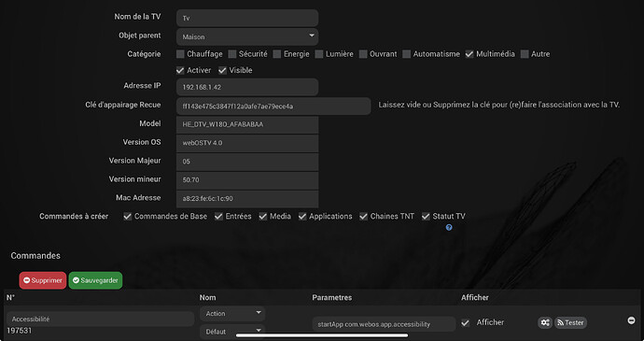The width and height of the screenshot is (644, 341).
Task: Toggle the Visible checkbox
Action: (222, 70)
